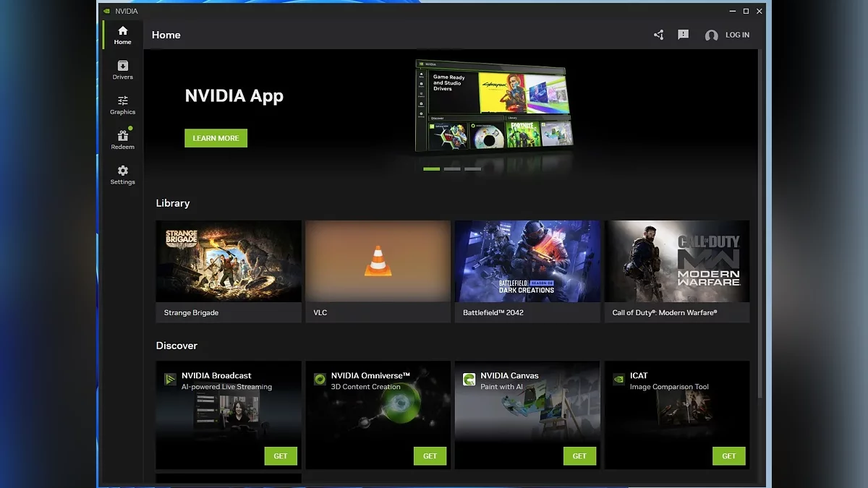Click the share icon in header
Viewport: 868px width, 488px height.
(658, 35)
